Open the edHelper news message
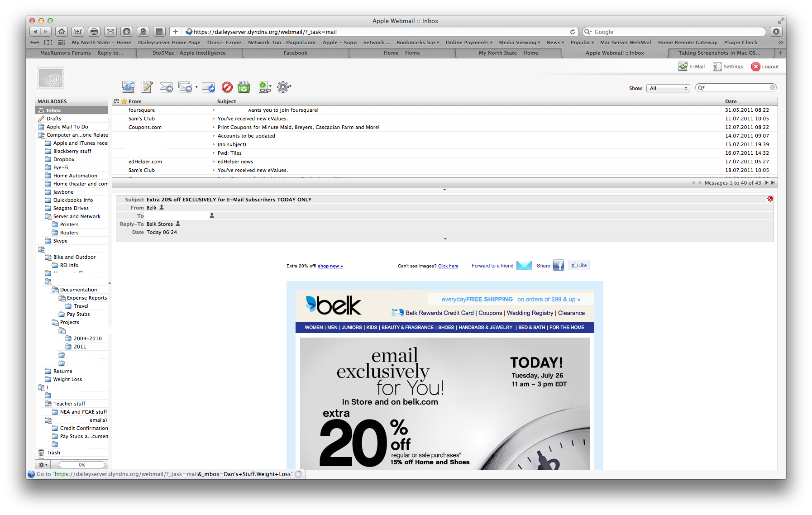Screen dimensions: 812x515 [235, 162]
